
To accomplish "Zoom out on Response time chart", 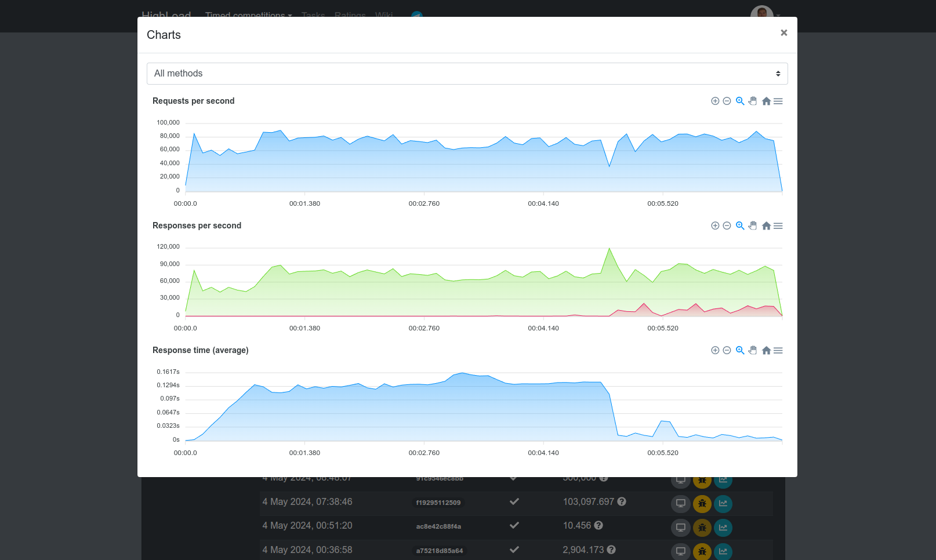I will point(727,350).
